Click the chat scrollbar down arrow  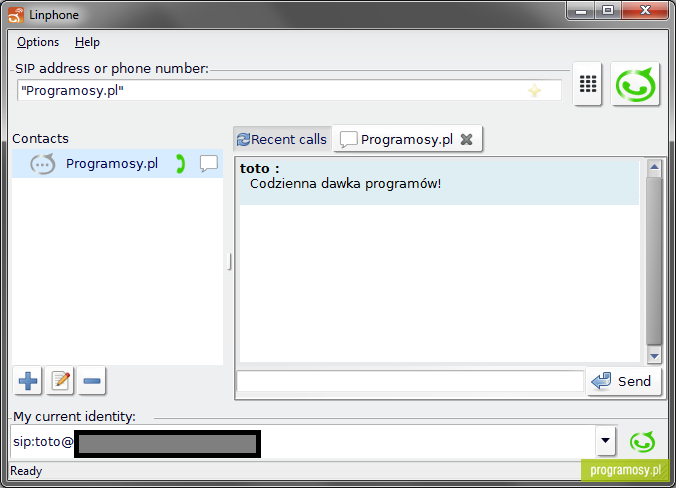point(654,356)
